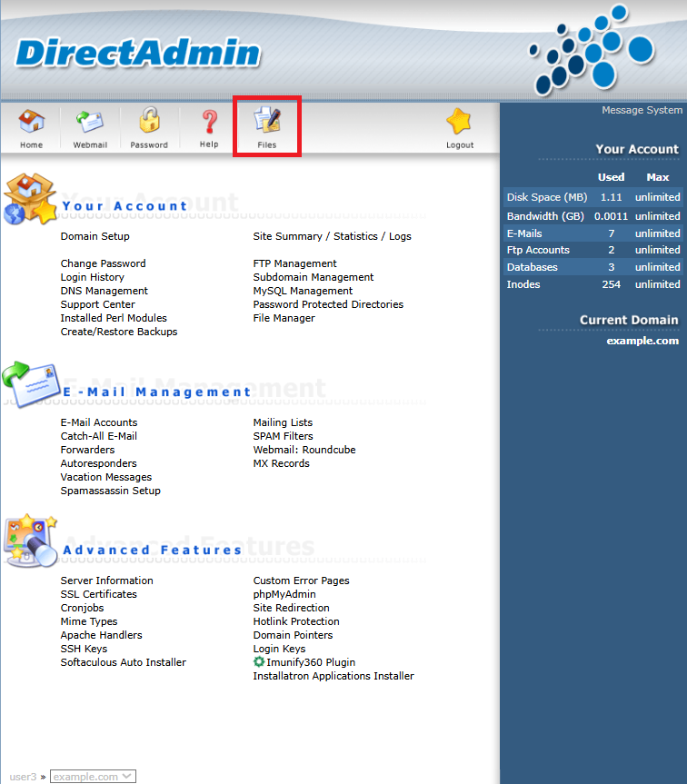Open Support Center
The image size is (687, 784).
tap(97, 304)
